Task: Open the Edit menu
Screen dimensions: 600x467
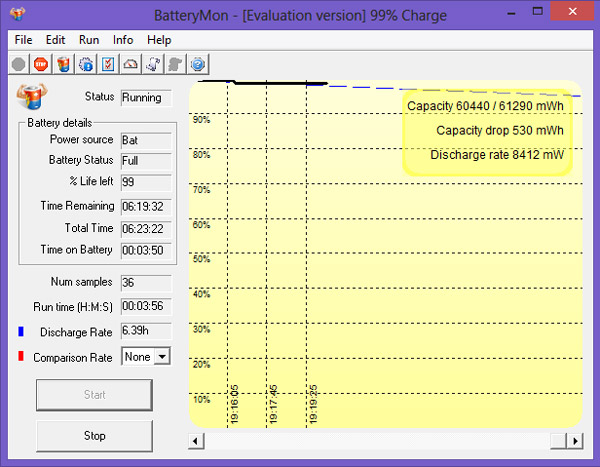Action: [x=56, y=39]
